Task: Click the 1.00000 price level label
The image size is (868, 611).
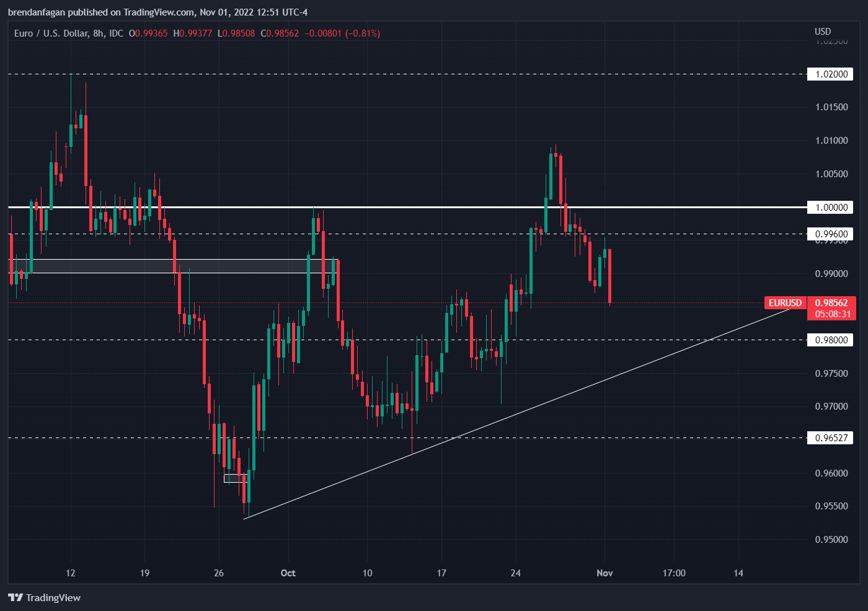Action: [830, 208]
